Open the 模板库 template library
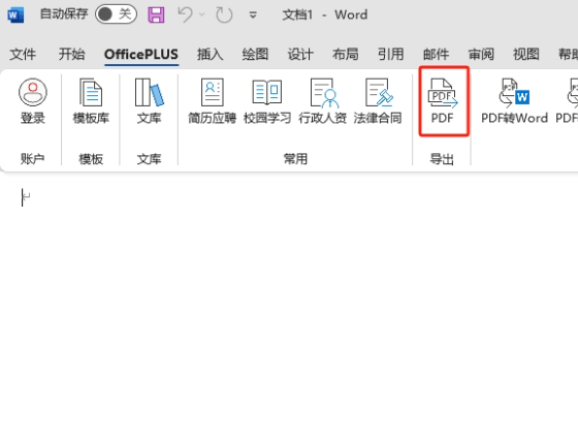578x434 pixels. coord(91,101)
